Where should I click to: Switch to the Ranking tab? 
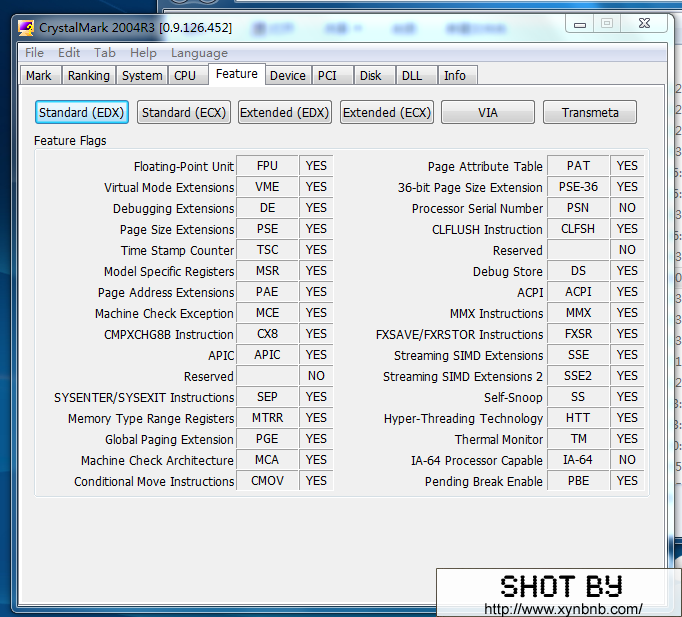(x=89, y=76)
